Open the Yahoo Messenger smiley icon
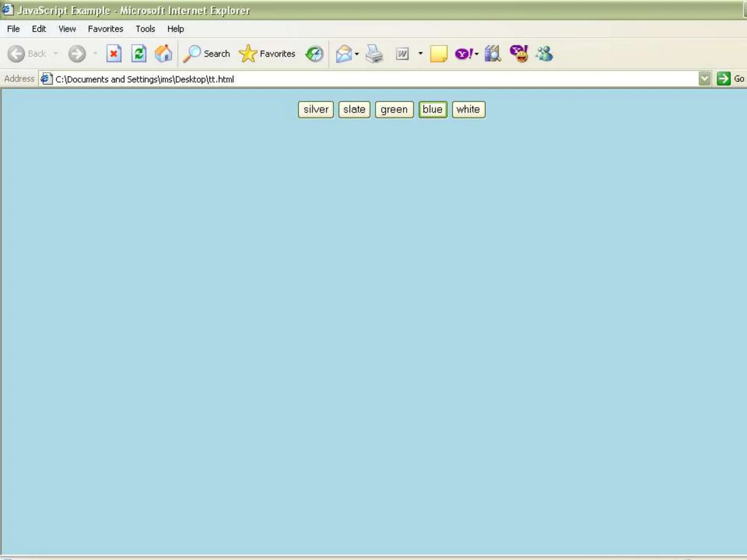The width and height of the screenshot is (747, 560). pyautogui.click(x=519, y=54)
